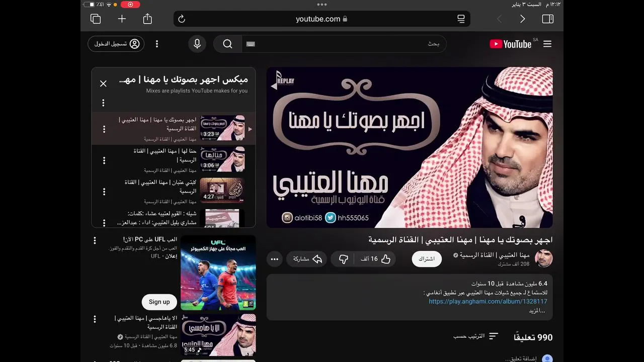Image resolution: width=644 pixels, height=362 pixels.
Task: Open UFL ad thumbnail
Action: [218, 273]
